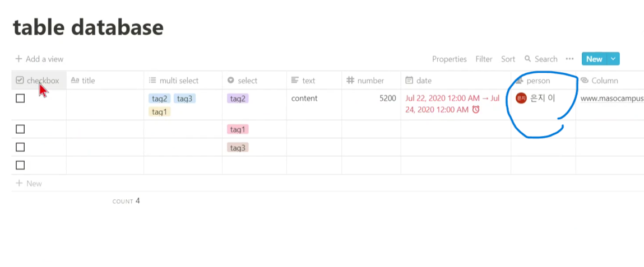The image size is (644, 267).
Task: Click the date column calendar icon
Action: [x=409, y=81]
